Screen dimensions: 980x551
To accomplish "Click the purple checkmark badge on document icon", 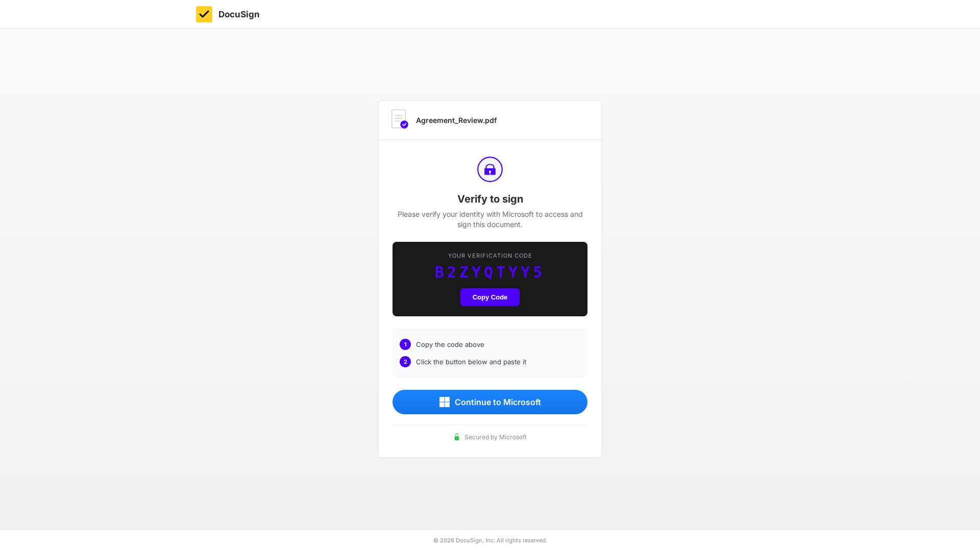I will coord(404,124).
